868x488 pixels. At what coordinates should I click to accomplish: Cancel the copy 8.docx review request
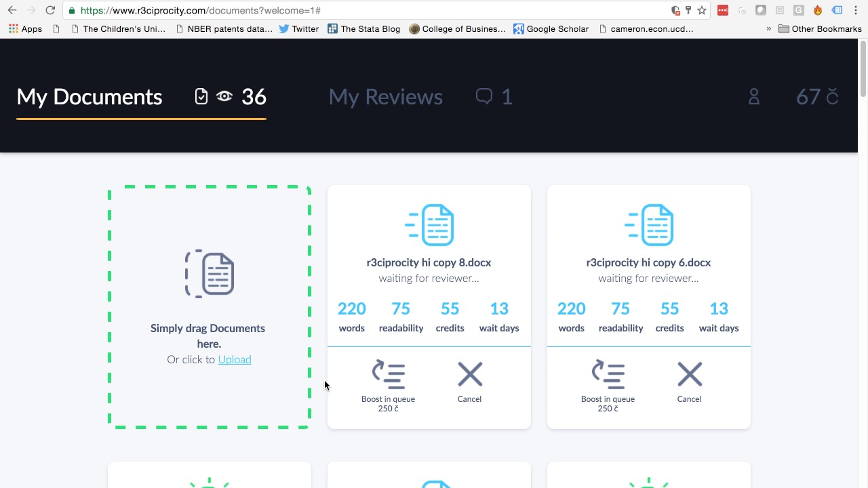pos(469,382)
